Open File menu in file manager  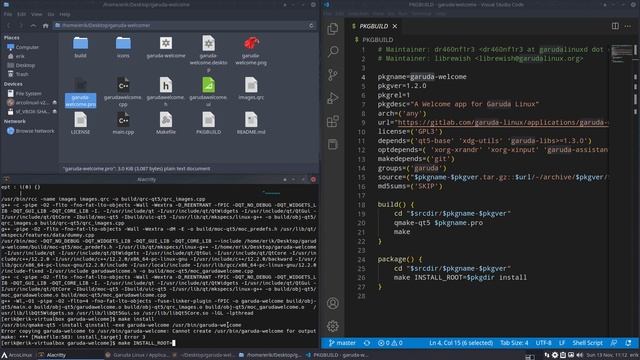8,14
